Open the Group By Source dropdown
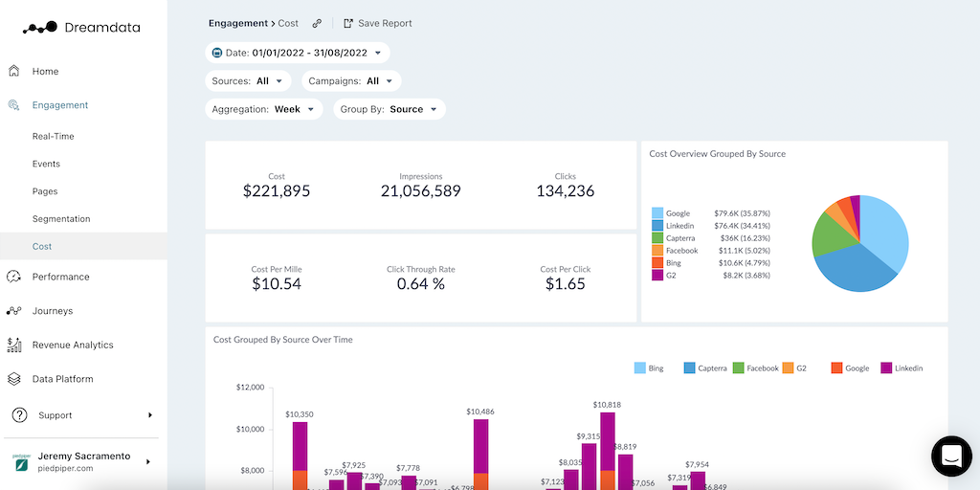 tap(389, 109)
